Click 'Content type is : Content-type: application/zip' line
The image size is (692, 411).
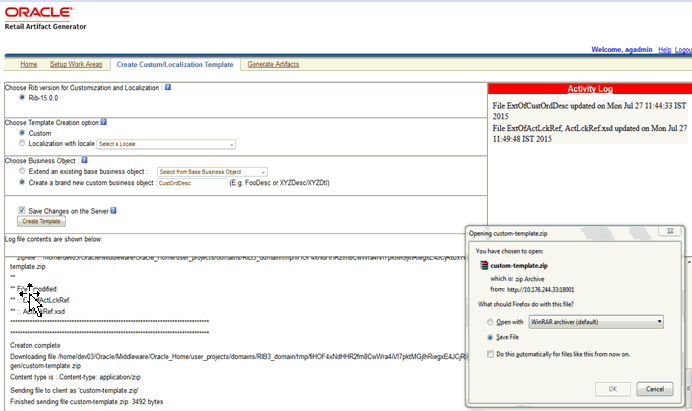click(75, 377)
